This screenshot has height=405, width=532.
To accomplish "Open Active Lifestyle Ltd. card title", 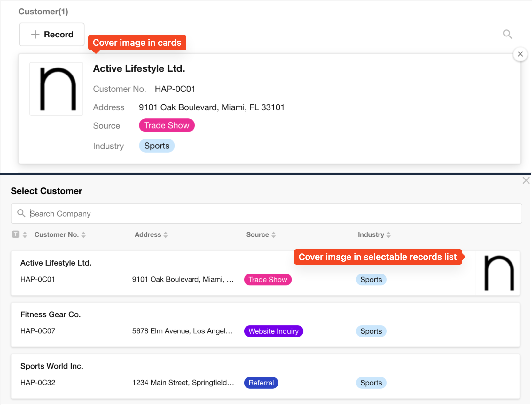I will [x=139, y=69].
